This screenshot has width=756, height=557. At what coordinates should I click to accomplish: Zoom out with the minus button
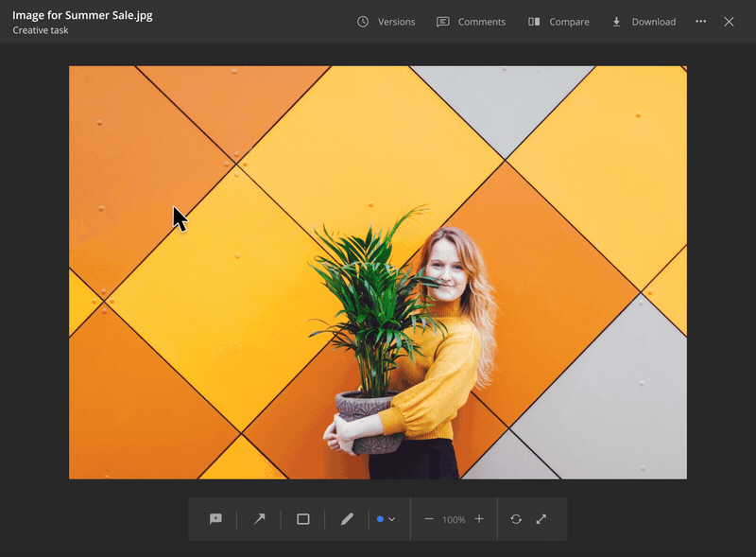[x=429, y=519]
